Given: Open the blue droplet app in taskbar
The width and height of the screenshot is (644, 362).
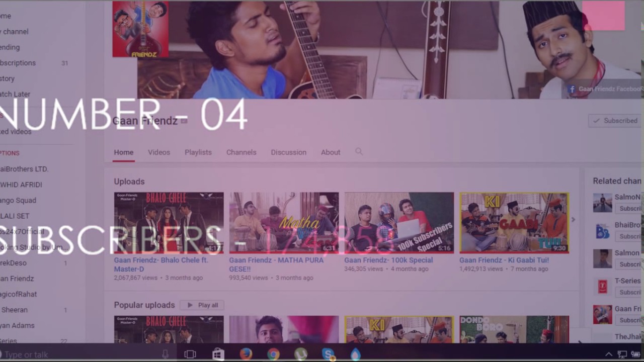Looking at the screenshot, I should [356, 354].
